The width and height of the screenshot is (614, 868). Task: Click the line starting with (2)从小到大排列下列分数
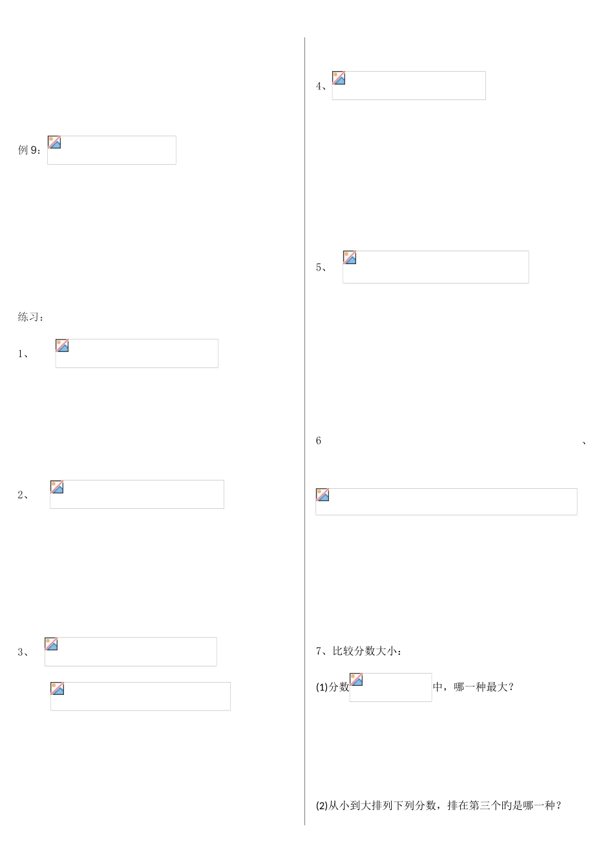point(439,805)
